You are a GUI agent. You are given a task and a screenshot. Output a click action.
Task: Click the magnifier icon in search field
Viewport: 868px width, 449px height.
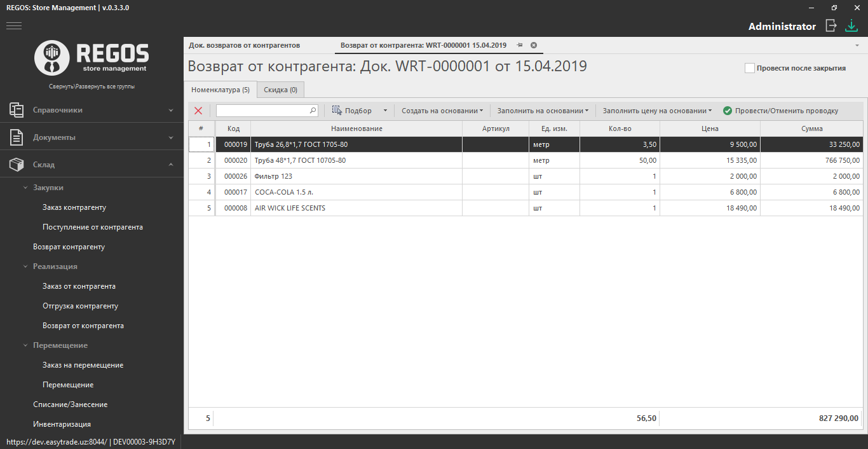tap(313, 111)
